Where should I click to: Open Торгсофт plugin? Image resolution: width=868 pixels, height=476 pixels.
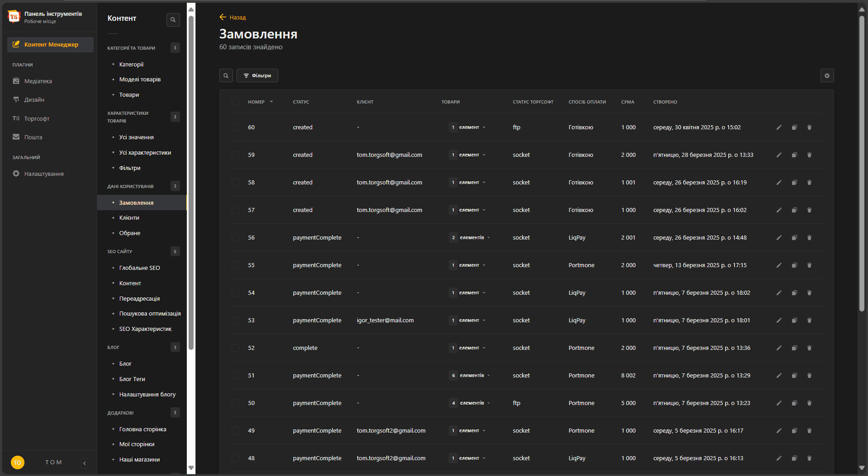[x=31, y=118]
